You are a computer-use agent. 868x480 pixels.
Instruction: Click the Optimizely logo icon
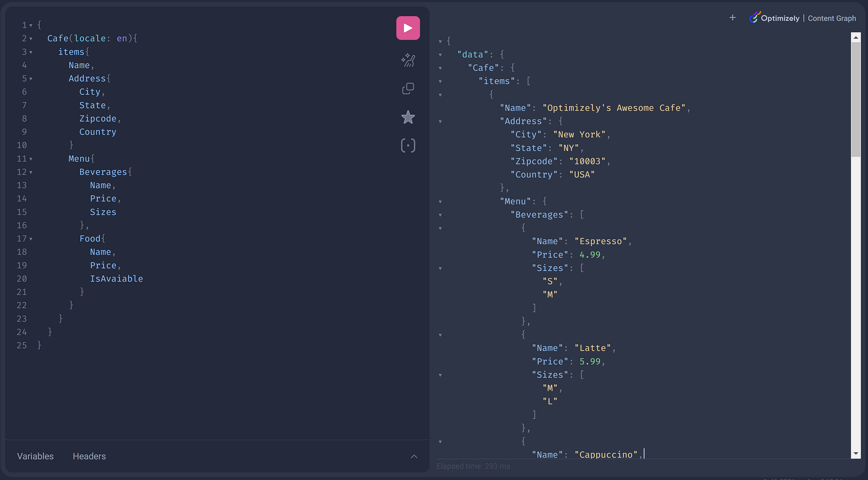tap(754, 17)
